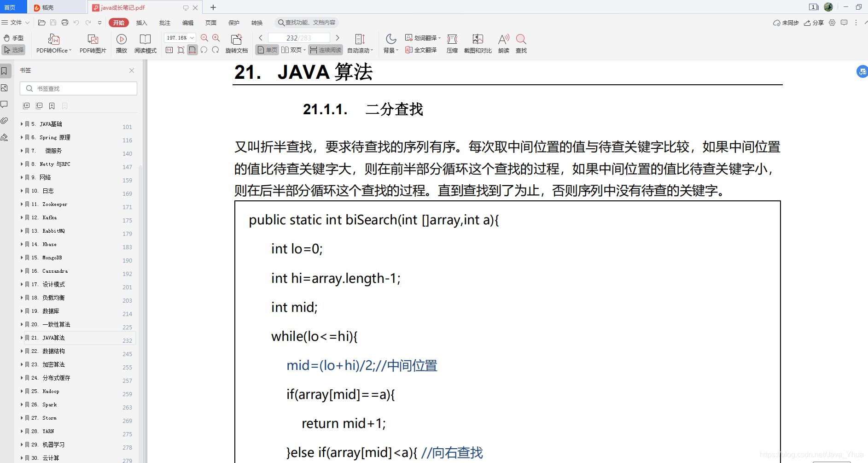
Task: Open the PDF转图片 converter
Action: tap(93, 44)
